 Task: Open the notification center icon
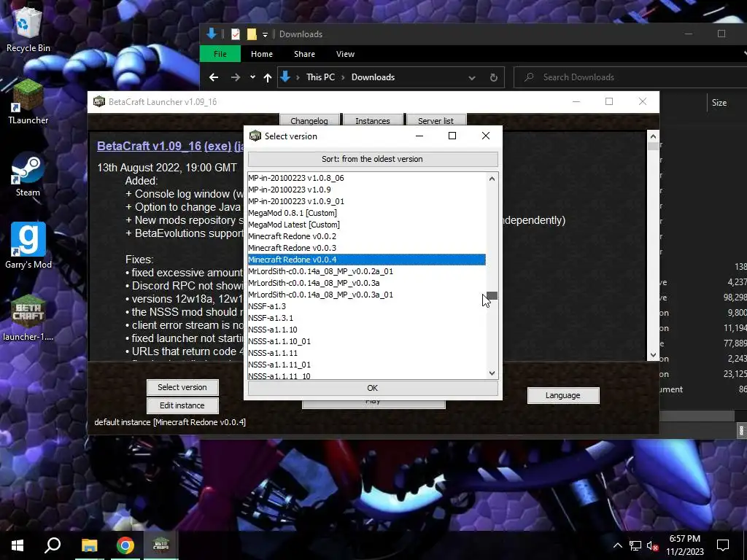point(723,545)
